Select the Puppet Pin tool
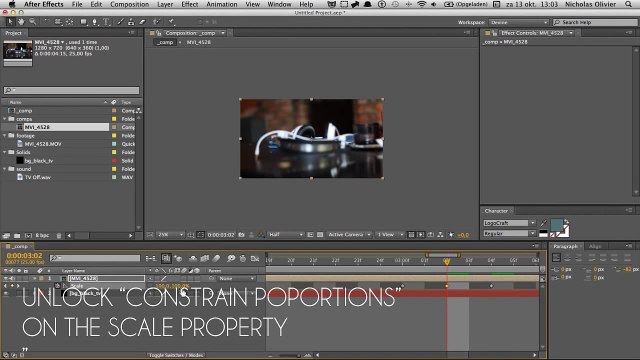The height and width of the screenshot is (360, 640). tap(171, 22)
